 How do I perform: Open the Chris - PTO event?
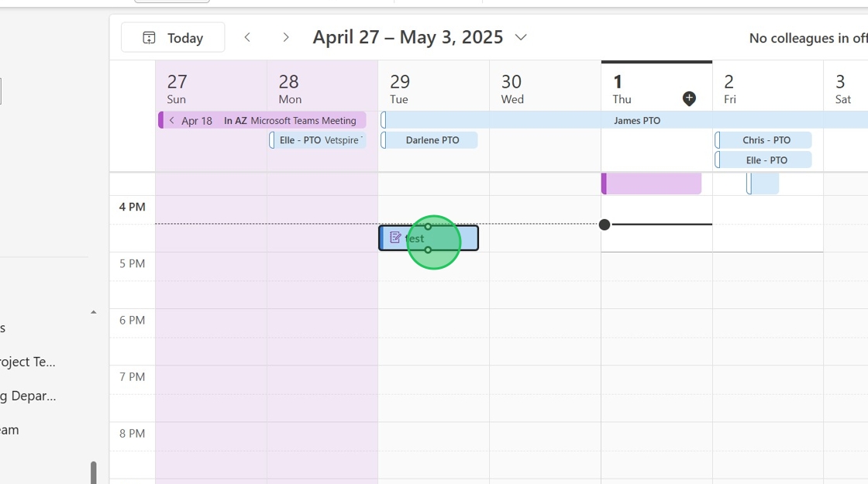(766, 140)
